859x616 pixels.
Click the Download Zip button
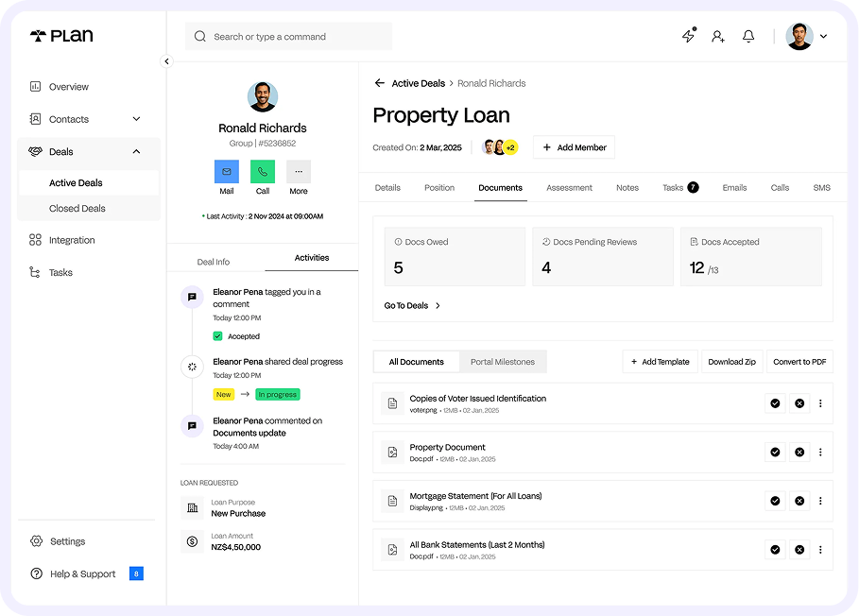tap(731, 362)
